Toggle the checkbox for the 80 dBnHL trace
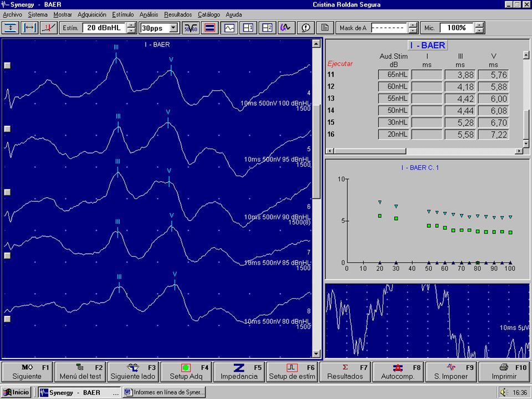532x399 pixels. point(7,319)
